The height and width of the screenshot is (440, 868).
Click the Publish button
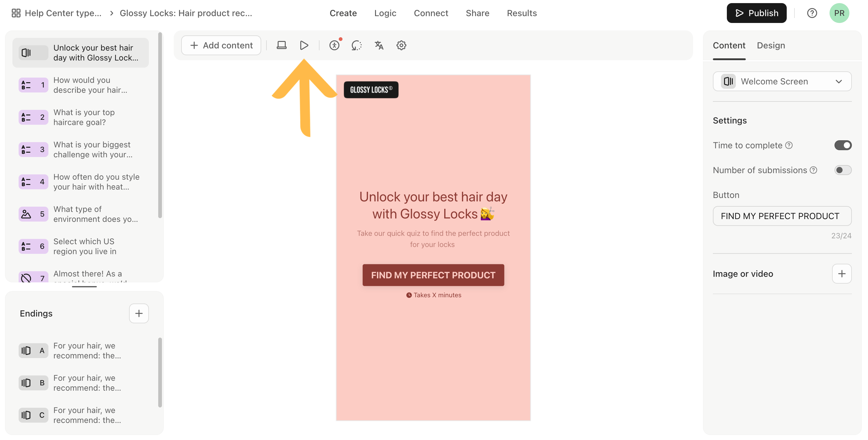(x=756, y=13)
